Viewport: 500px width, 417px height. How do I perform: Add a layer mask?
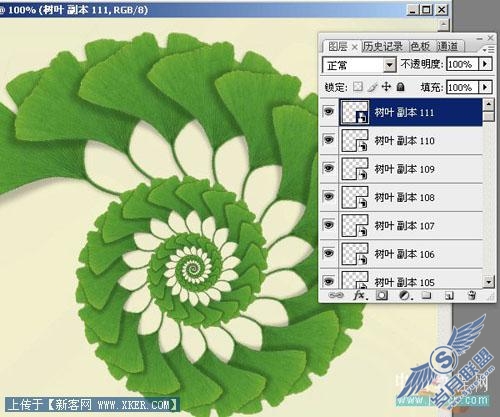382,295
